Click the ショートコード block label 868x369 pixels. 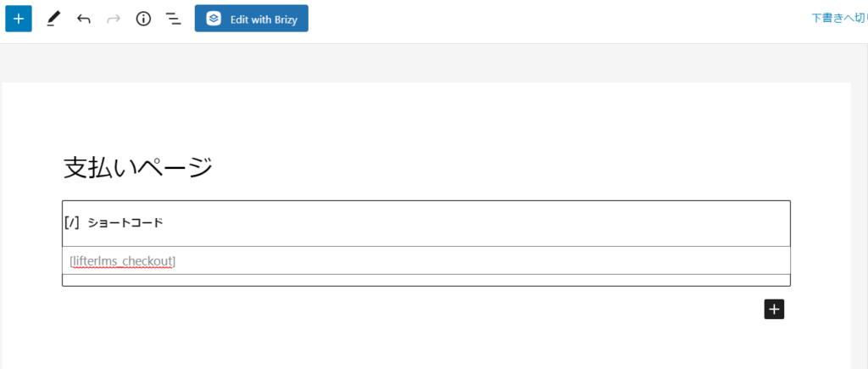click(x=125, y=223)
